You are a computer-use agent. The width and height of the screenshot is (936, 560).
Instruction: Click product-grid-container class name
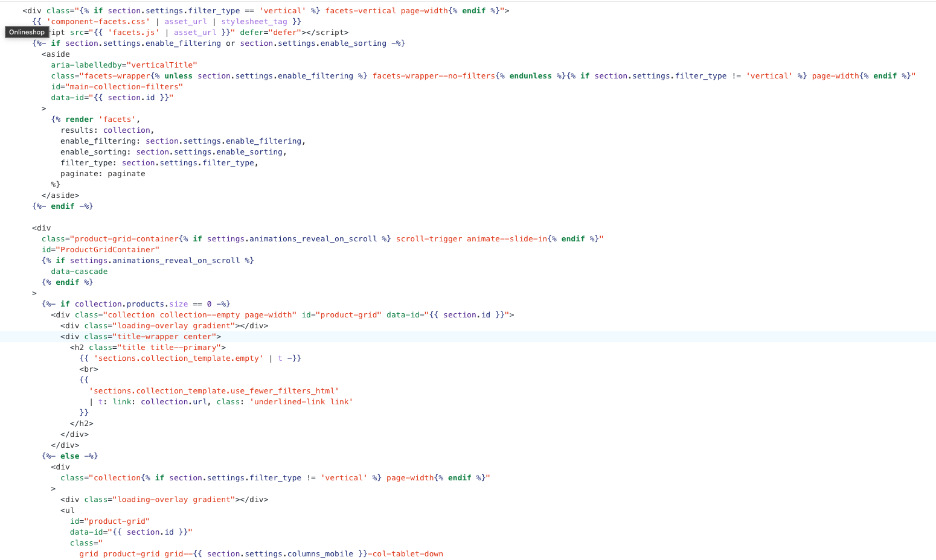coord(126,239)
